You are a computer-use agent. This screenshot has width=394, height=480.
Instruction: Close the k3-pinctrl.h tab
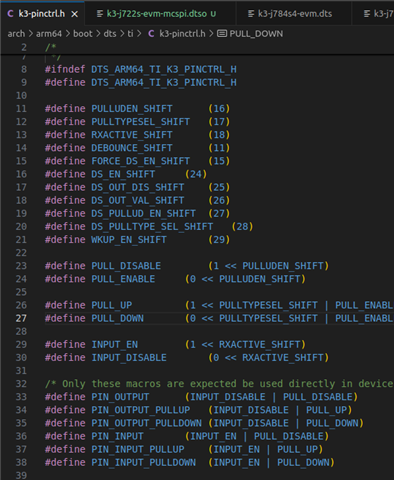(75, 14)
